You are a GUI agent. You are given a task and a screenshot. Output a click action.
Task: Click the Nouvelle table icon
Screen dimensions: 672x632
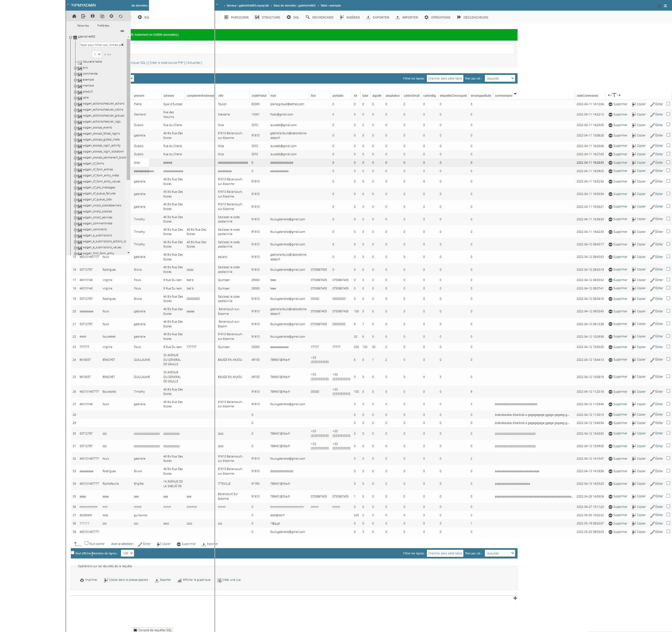[80, 63]
